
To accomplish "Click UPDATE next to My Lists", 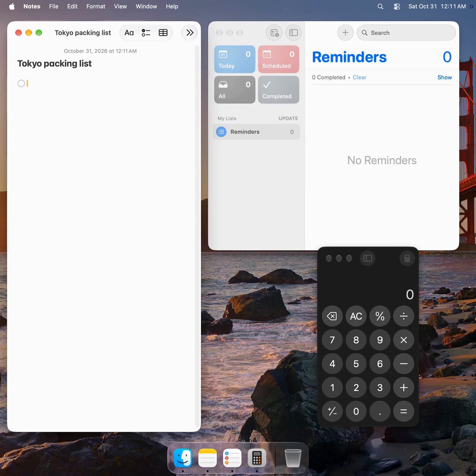I will pos(288,119).
